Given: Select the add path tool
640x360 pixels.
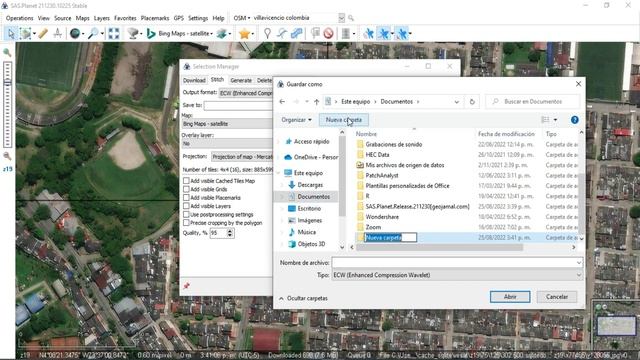Looking at the screenshot, I should point(282,33).
